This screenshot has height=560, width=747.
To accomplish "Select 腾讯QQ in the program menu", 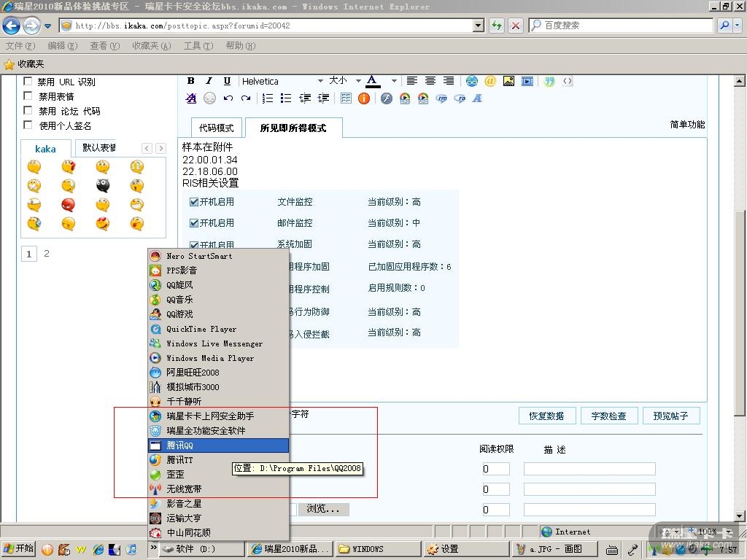I will tap(218, 445).
